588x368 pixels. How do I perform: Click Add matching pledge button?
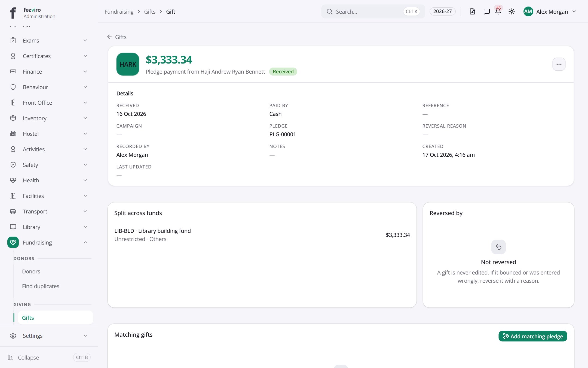(x=533, y=336)
